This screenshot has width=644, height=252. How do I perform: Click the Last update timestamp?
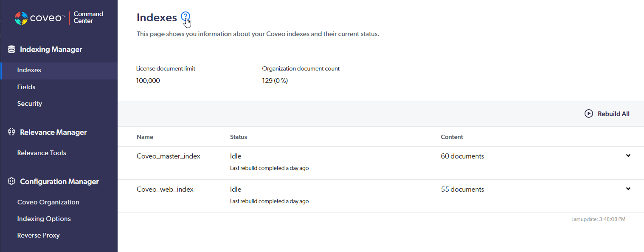click(x=598, y=219)
